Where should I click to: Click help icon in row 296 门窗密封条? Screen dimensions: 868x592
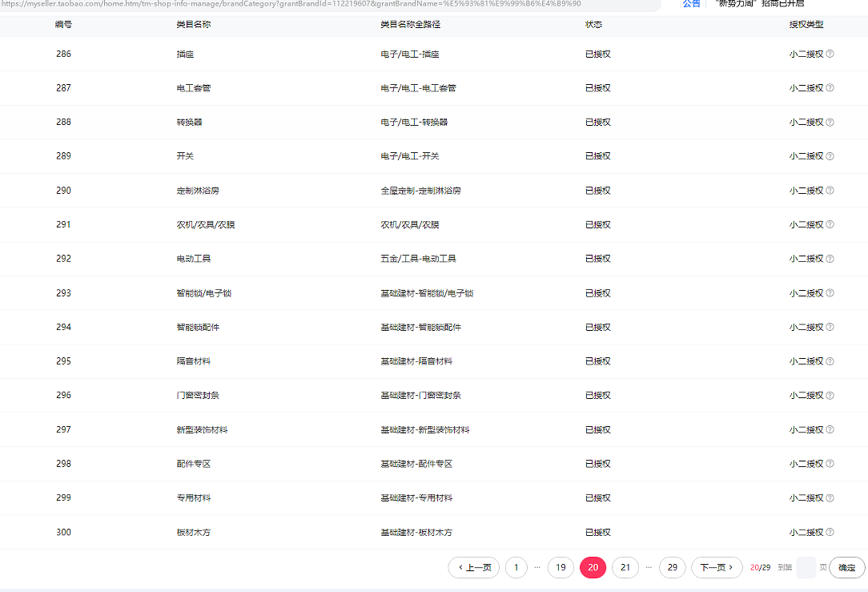[x=830, y=396]
